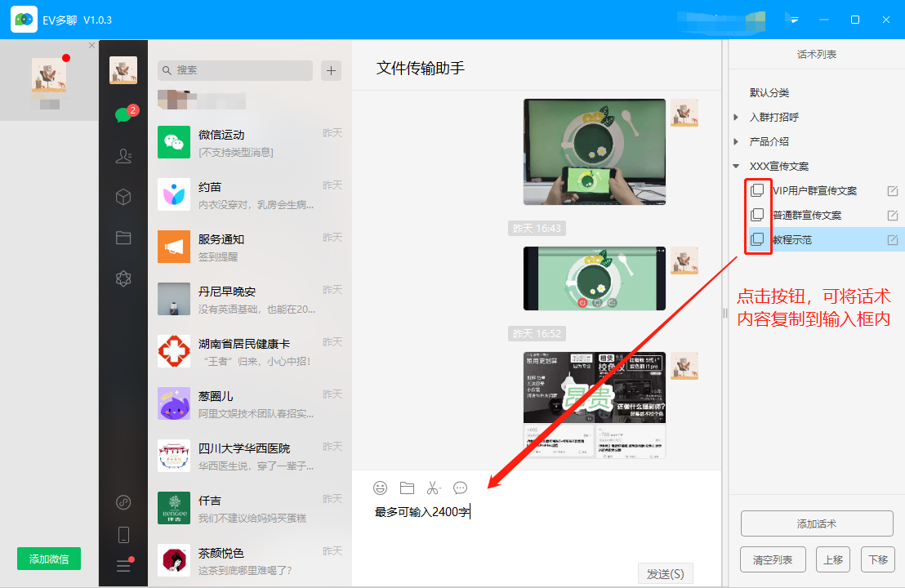Image resolution: width=905 pixels, height=588 pixels.
Task: Edit VIP用户群宣传文案 with its pencil icon
Action: click(894, 191)
